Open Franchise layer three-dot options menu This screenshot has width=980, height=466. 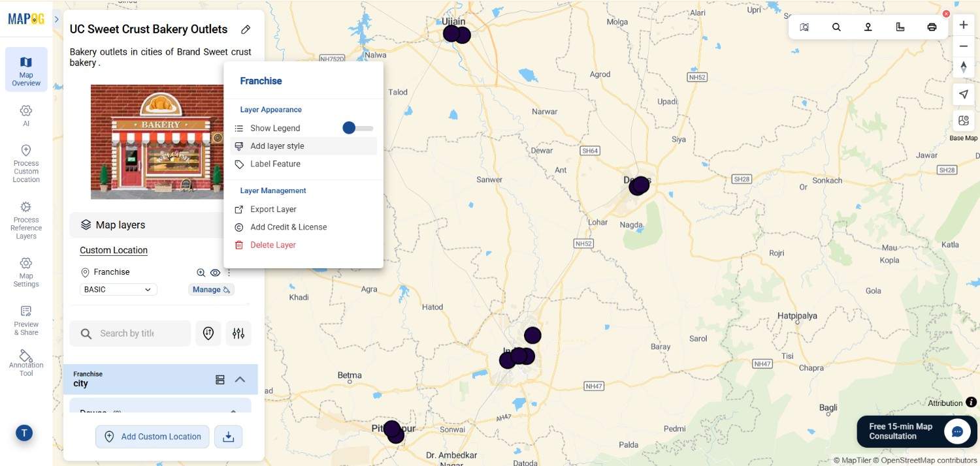tap(229, 273)
